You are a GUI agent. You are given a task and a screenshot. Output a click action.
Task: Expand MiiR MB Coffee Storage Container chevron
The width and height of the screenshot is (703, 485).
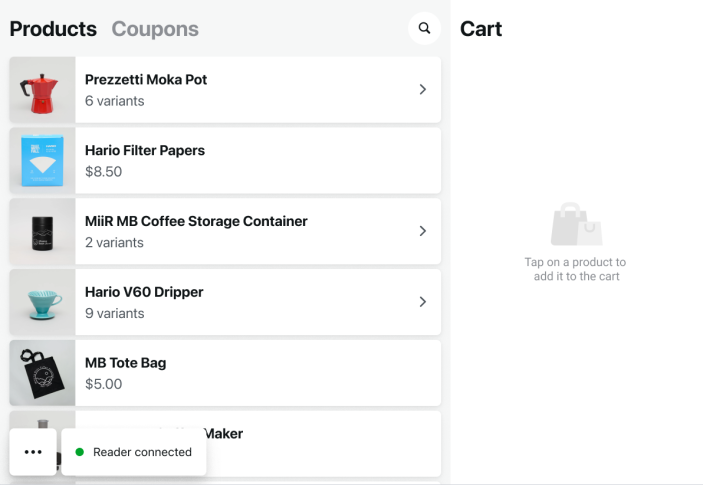click(x=422, y=231)
